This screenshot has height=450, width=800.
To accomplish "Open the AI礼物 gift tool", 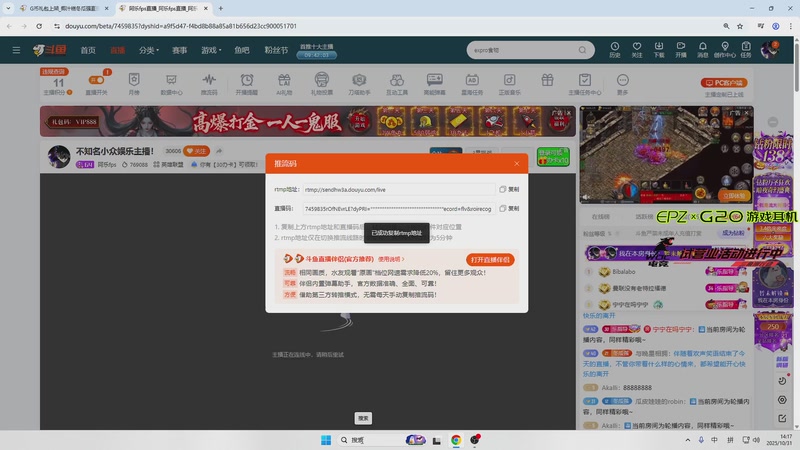I will 284,84.
